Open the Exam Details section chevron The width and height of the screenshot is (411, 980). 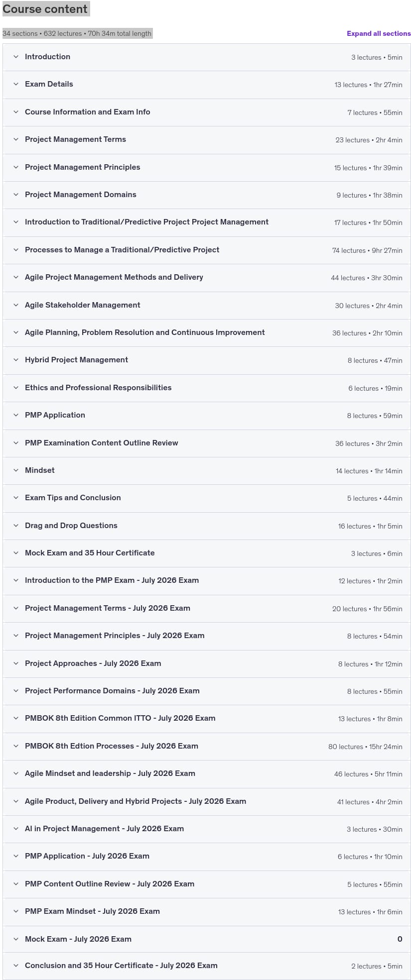16,84
